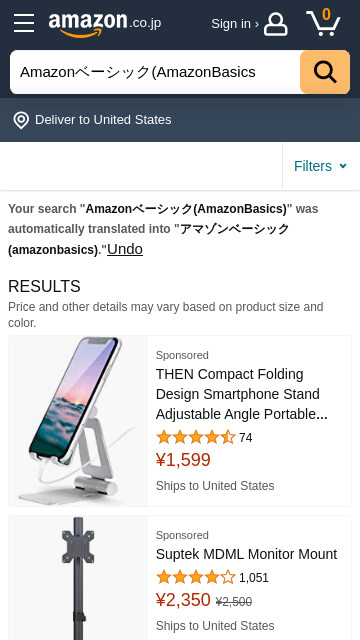Open the Suptek MDML Monitor Mount title
The width and height of the screenshot is (360, 640).
coord(247,554)
